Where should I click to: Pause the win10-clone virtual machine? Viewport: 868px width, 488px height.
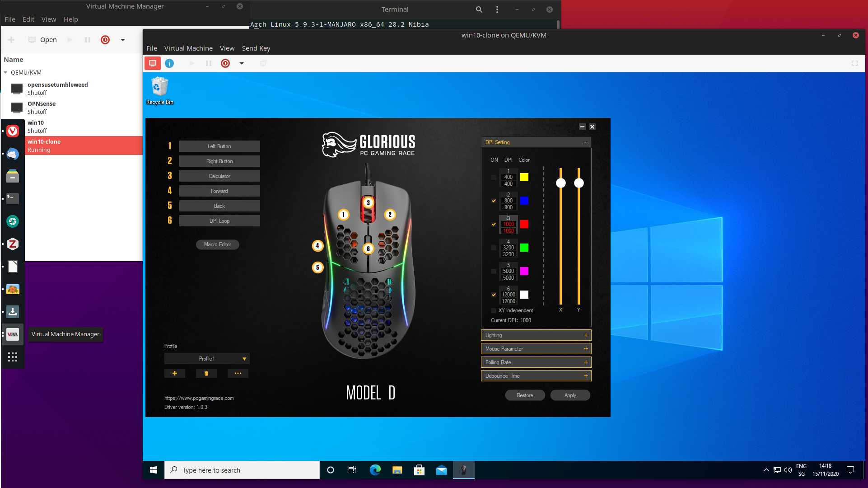(x=209, y=63)
